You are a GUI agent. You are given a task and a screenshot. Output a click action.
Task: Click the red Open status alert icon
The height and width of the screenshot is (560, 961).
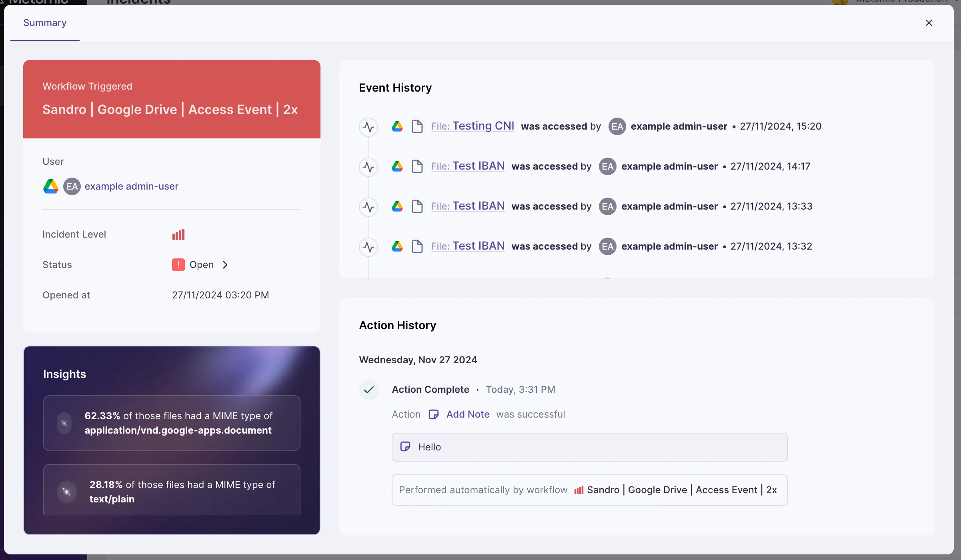178,265
